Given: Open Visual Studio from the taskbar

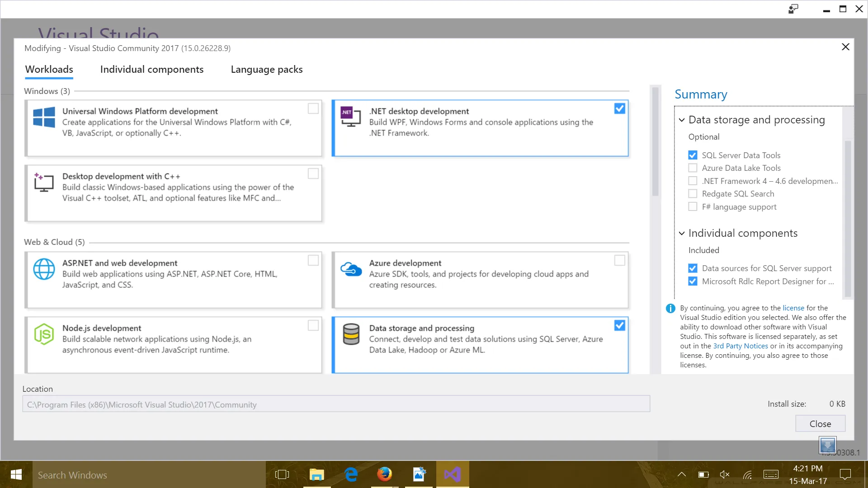Looking at the screenshot, I should tap(452, 474).
